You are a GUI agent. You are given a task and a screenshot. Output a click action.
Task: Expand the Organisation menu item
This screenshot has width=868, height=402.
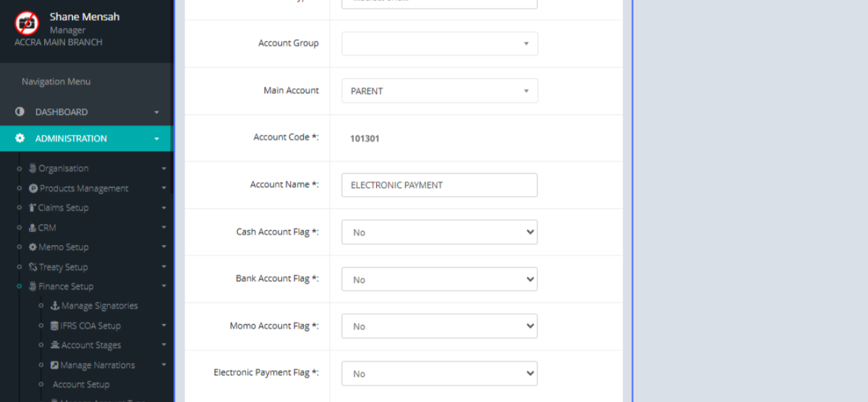[64, 168]
